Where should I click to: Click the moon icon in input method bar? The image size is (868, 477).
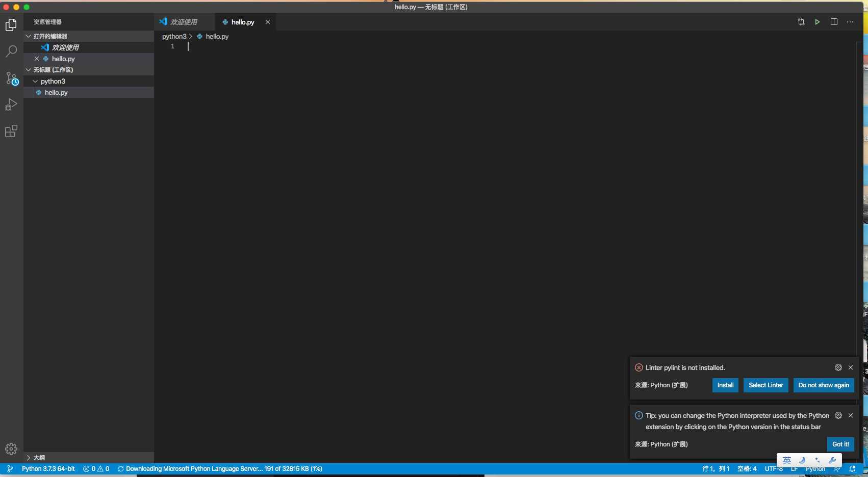point(802,460)
